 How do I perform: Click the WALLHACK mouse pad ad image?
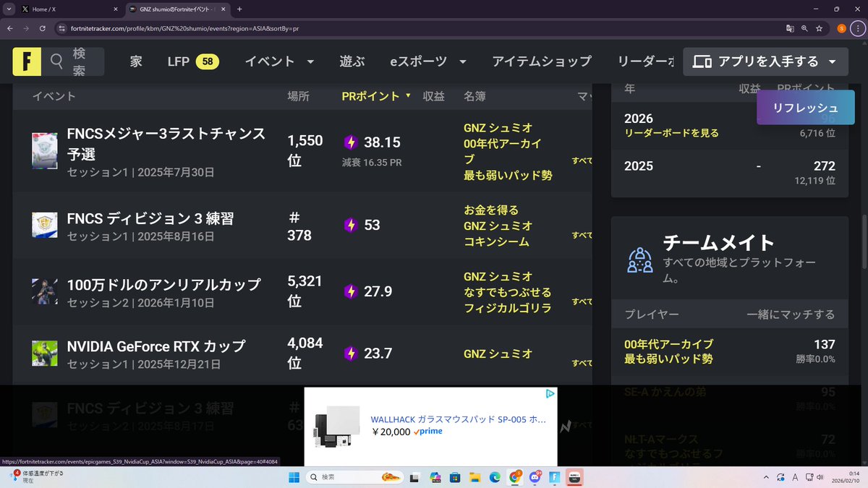(336, 425)
